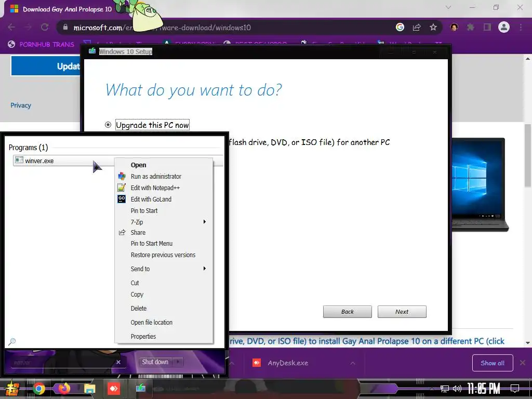
Task: Open the share page icon in Chrome
Action: 417,27
